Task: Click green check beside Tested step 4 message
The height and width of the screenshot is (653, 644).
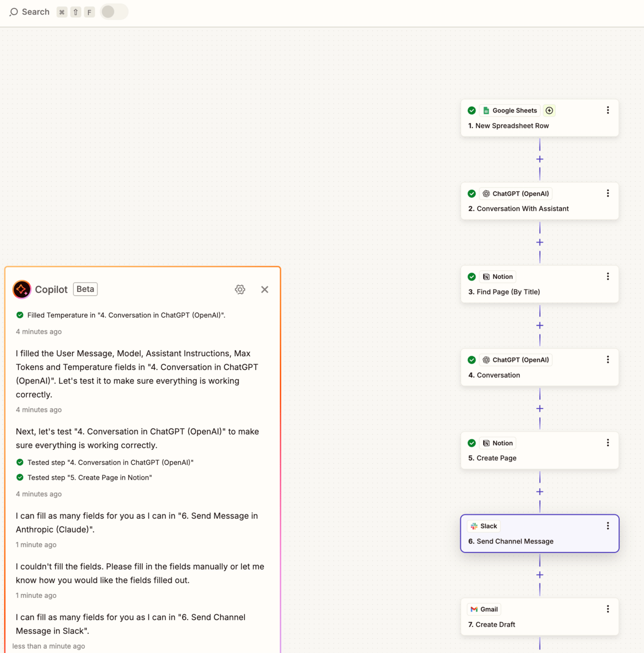Action: (x=20, y=463)
